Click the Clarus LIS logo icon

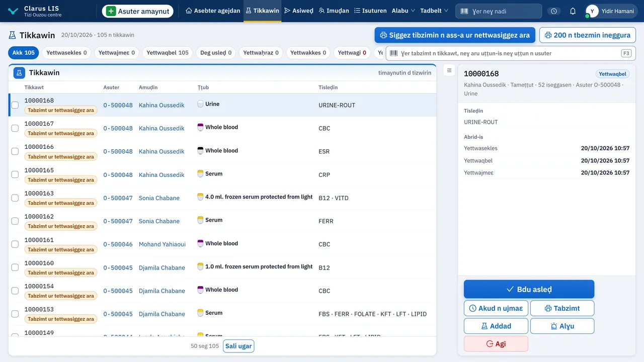(x=14, y=11)
